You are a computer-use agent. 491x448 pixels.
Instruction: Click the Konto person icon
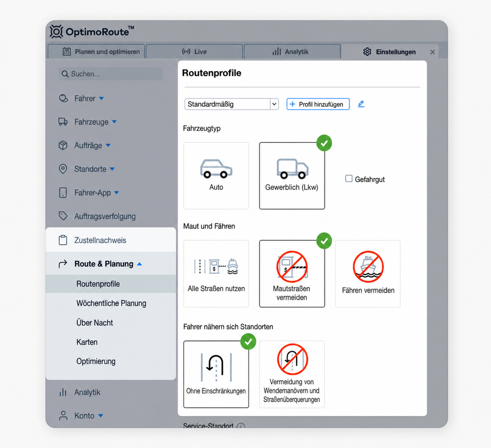(63, 416)
